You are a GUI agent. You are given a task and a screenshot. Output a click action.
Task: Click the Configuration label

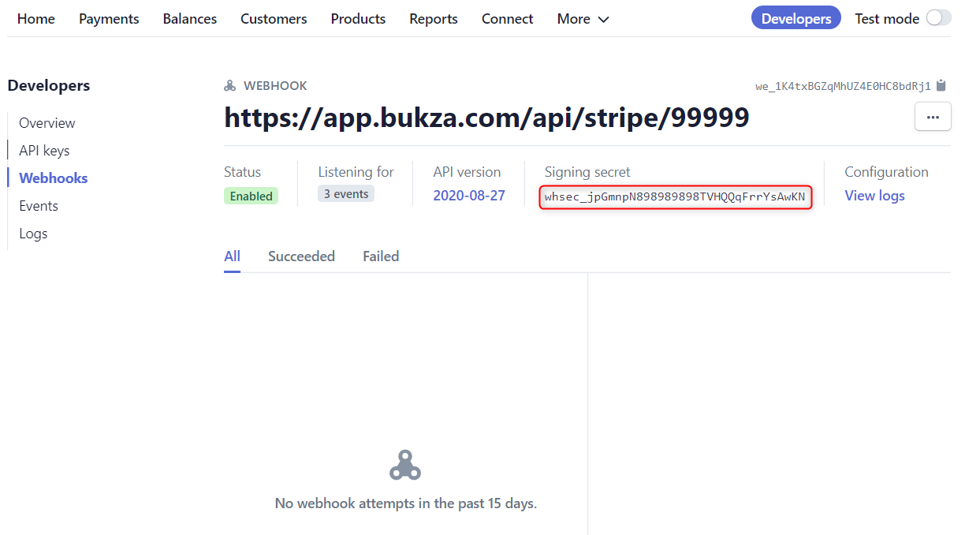pyautogui.click(x=886, y=172)
